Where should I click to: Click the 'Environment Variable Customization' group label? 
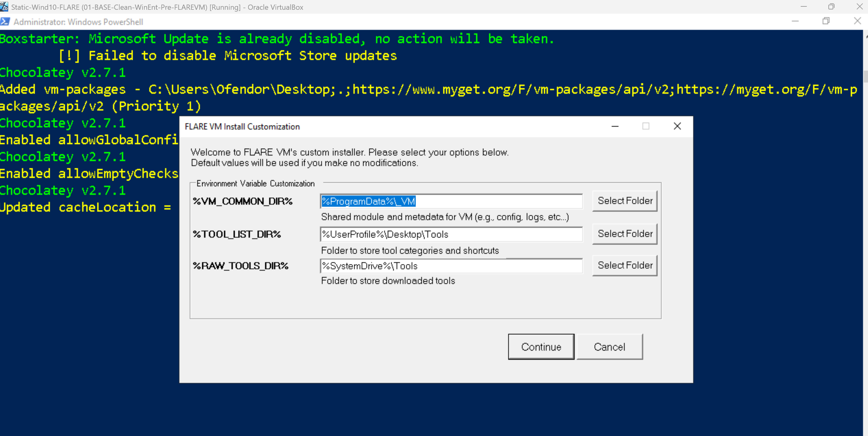pyautogui.click(x=255, y=184)
